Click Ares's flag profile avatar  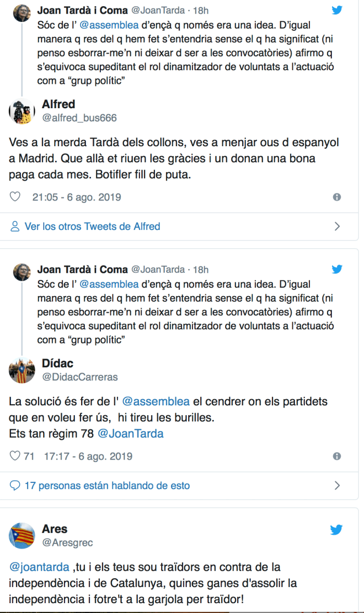tap(22, 535)
